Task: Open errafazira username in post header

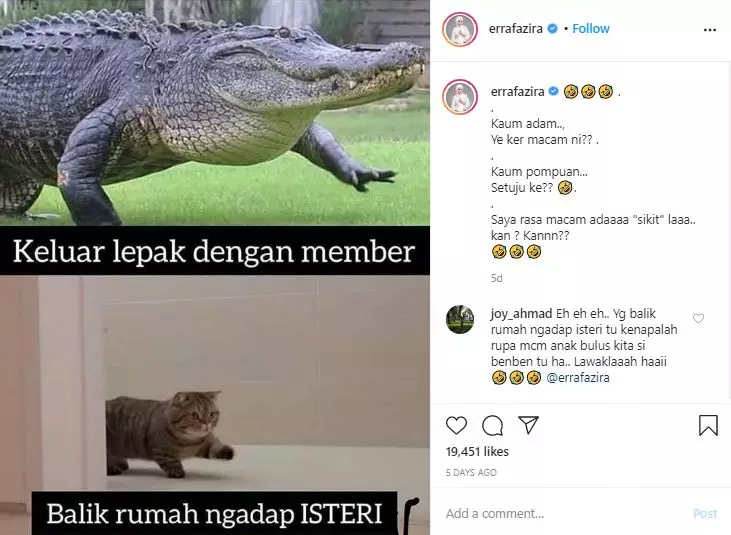Action: tap(515, 29)
